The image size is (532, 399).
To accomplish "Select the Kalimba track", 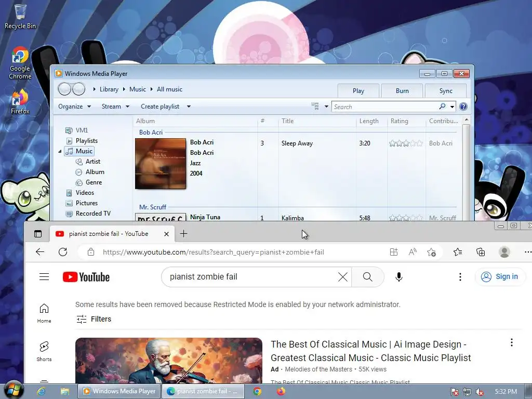I will 292,218.
